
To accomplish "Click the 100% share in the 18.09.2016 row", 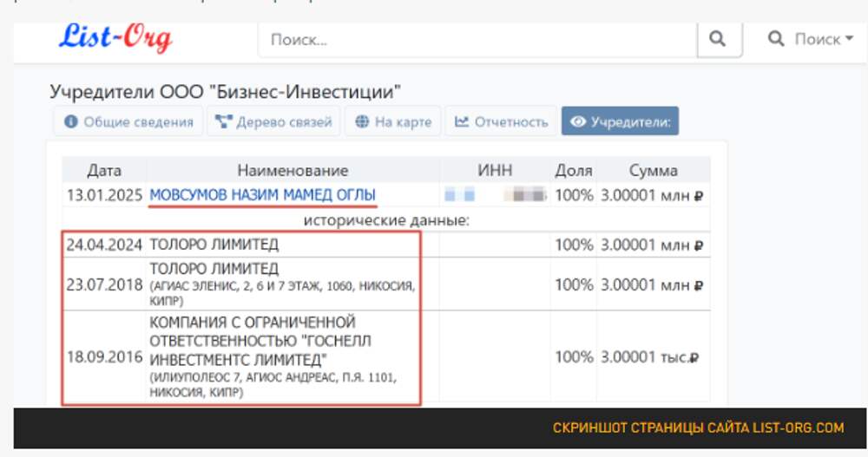I will coord(574,357).
